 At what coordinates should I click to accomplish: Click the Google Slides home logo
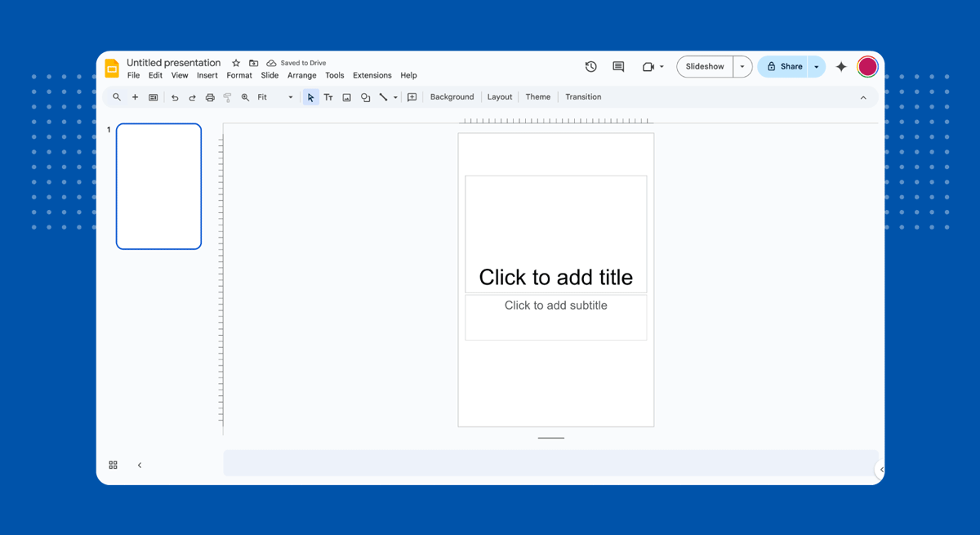[112, 68]
